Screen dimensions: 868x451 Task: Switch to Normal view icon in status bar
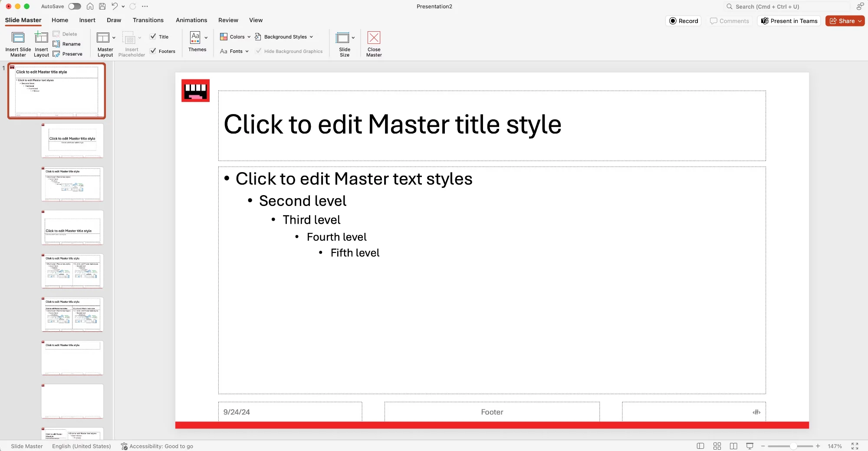(x=700, y=446)
